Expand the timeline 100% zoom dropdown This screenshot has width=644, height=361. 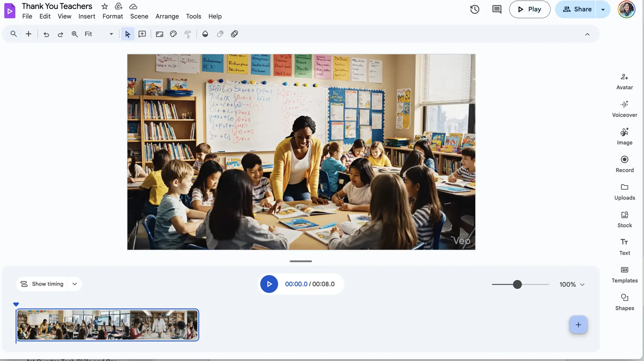pos(582,284)
